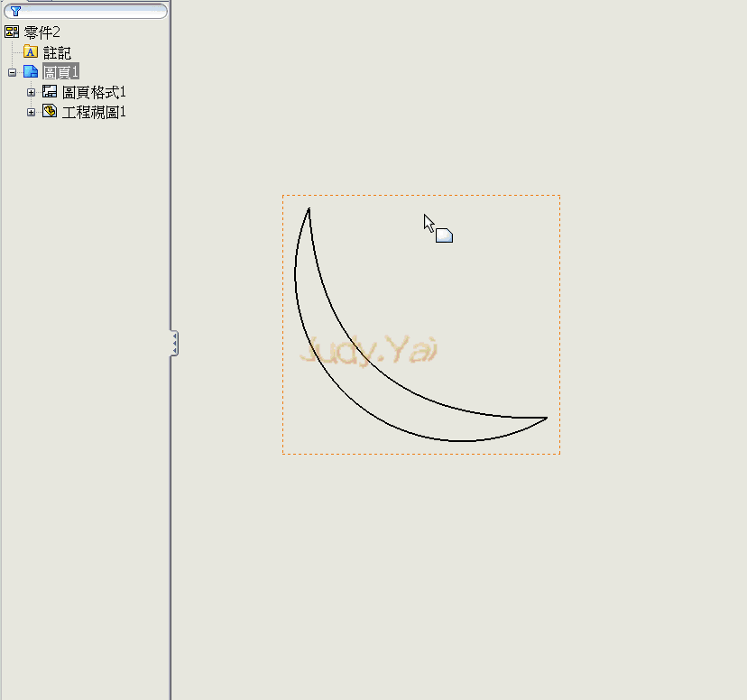
Task: Click the cursor's drawing-sheet icon in the graphics area
Action: pos(445,234)
